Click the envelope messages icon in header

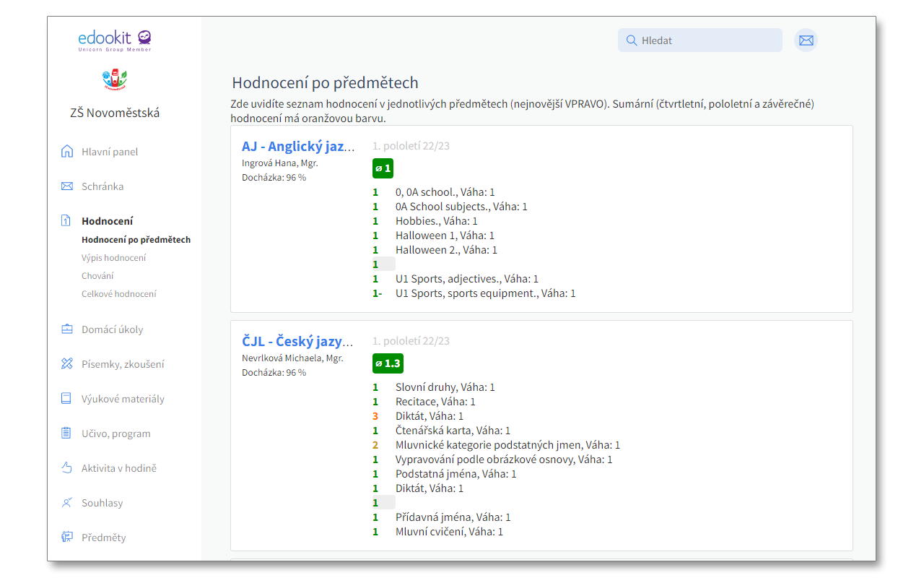point(806,40)
